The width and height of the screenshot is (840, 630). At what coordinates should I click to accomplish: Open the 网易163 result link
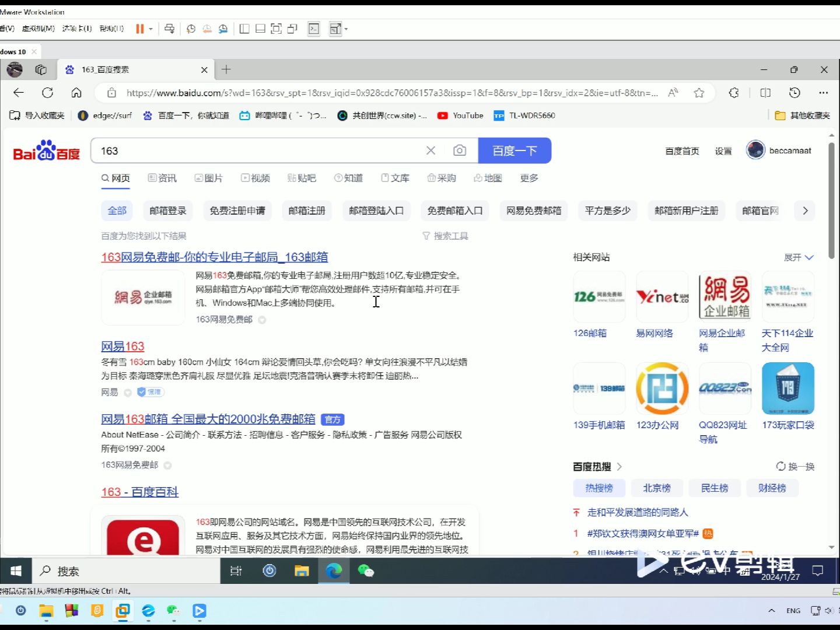[x=123, y=346]
